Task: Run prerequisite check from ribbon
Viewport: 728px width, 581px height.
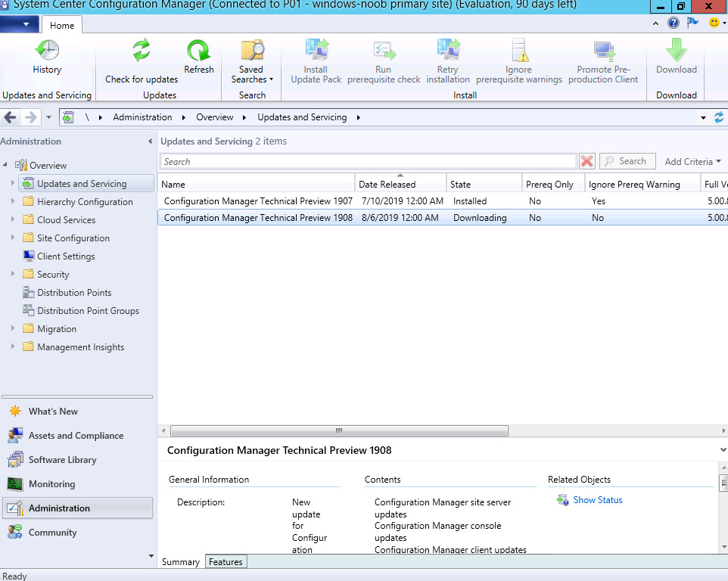Action: pyautogui.click(x=384, y=61)
